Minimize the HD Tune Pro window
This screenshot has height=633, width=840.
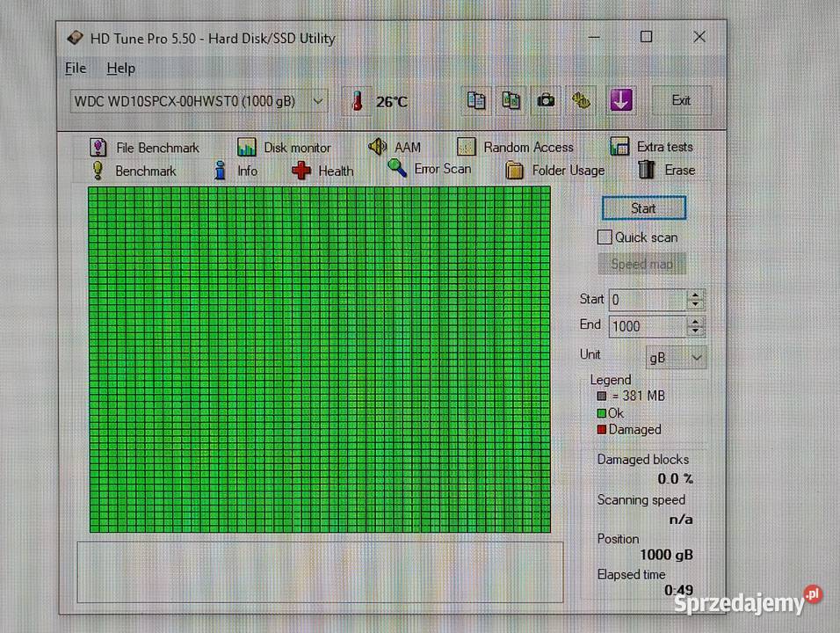[594, 37]
